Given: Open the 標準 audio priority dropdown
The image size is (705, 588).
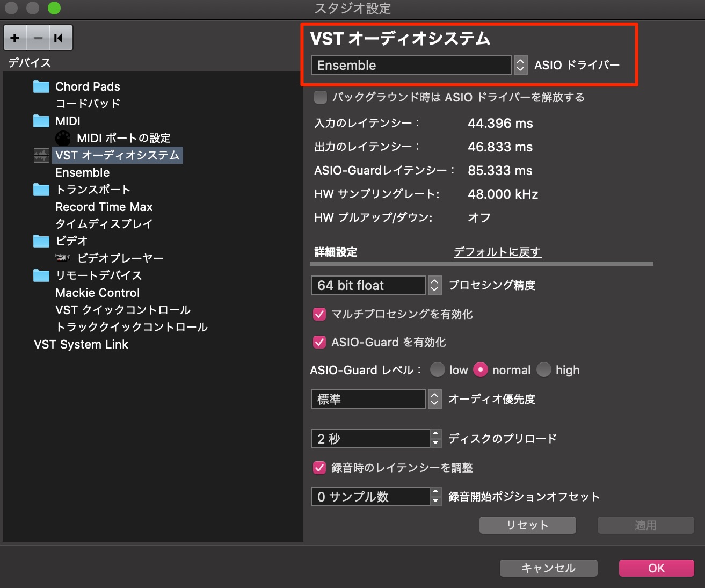Looking at the screenshot, I should [x=368, y=399].
